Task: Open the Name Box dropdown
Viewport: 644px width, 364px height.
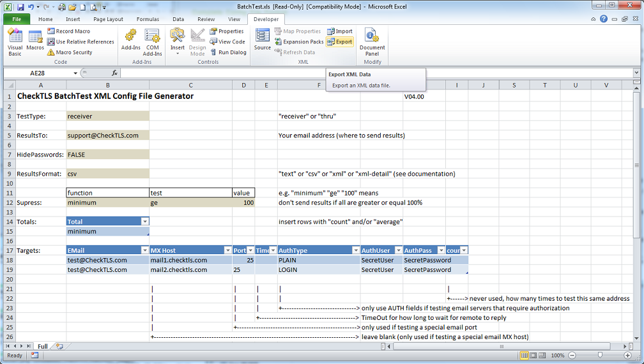Action: coord(75,73)
